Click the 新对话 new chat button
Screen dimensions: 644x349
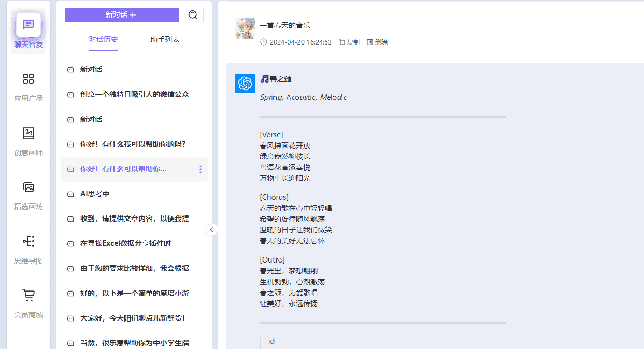coord(121,15)
